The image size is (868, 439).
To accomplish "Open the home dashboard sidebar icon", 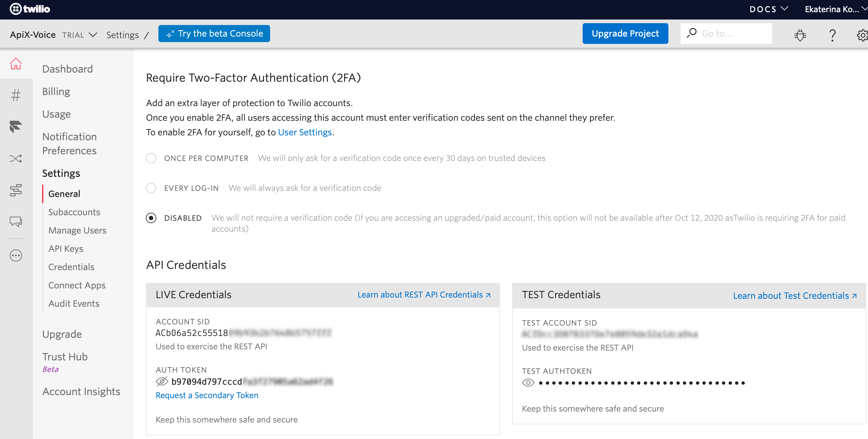I will (16, 64).
